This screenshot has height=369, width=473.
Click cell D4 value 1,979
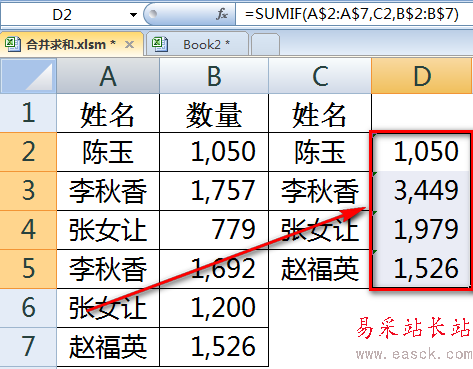[422, 230]
